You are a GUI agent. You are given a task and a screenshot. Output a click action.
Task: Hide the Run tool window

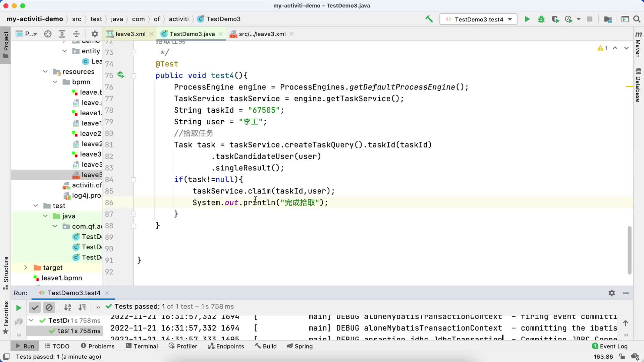coord(626,293)
